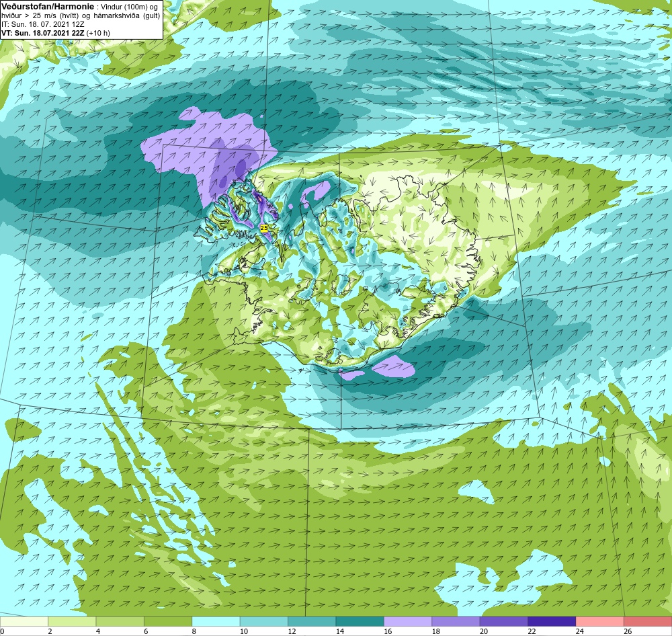Select the green 4–6 legend swatch
The width and height of the screenshot is (672, 636).
120,621
